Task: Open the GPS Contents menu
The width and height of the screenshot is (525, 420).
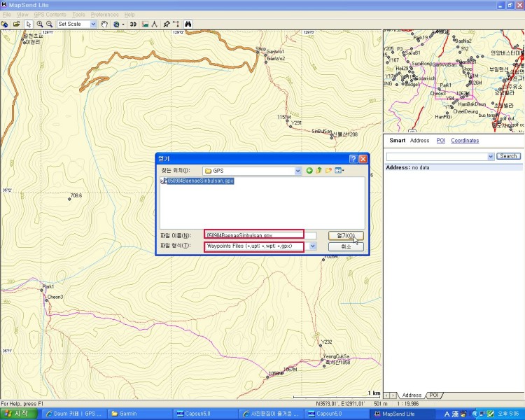Action: click(50, 15)
